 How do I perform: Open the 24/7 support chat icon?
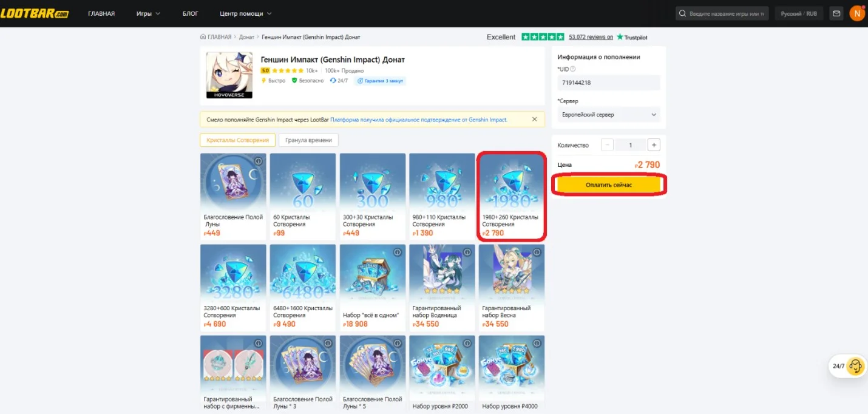tap(855, 366)
